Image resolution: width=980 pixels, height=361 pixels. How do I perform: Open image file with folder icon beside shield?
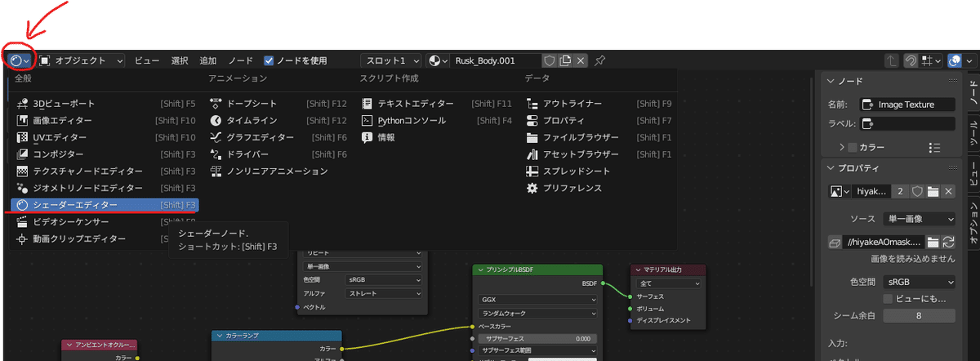pyautogui.click(x=933, y=191)
